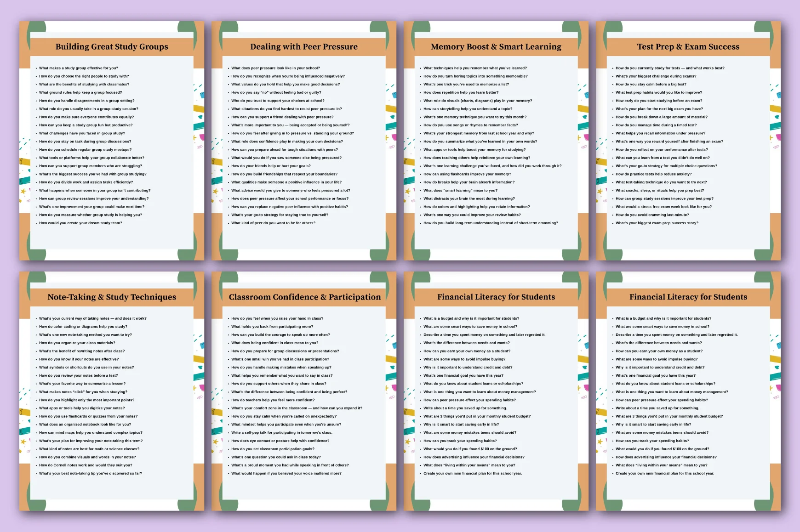The height and width of the screenshot is (532, 800).
Task: Click "How do you set classroom participation goals?"
Action: 273,449
